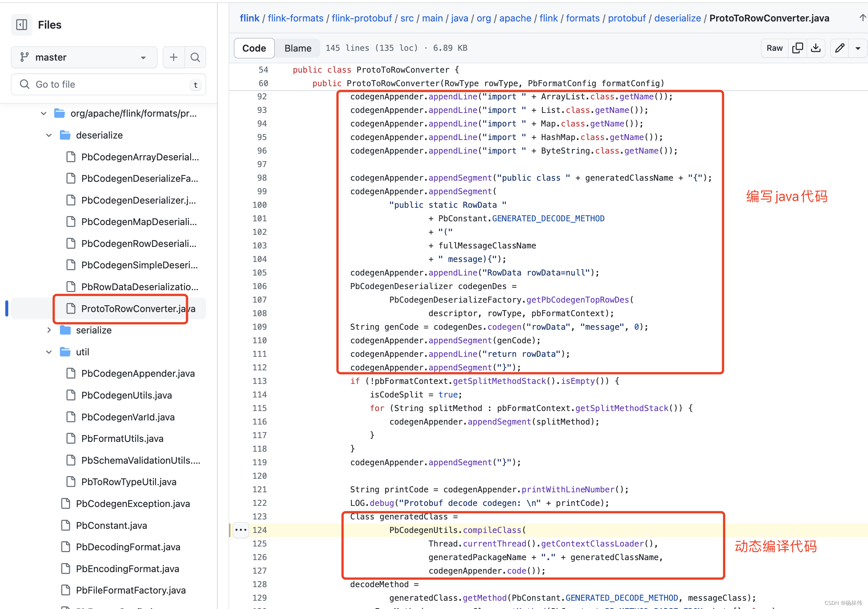Image resolution: width=868 pixels, height=609 pixels.
Task: Collapse the file tree sidebar icon
Action: tap(21, 25)
